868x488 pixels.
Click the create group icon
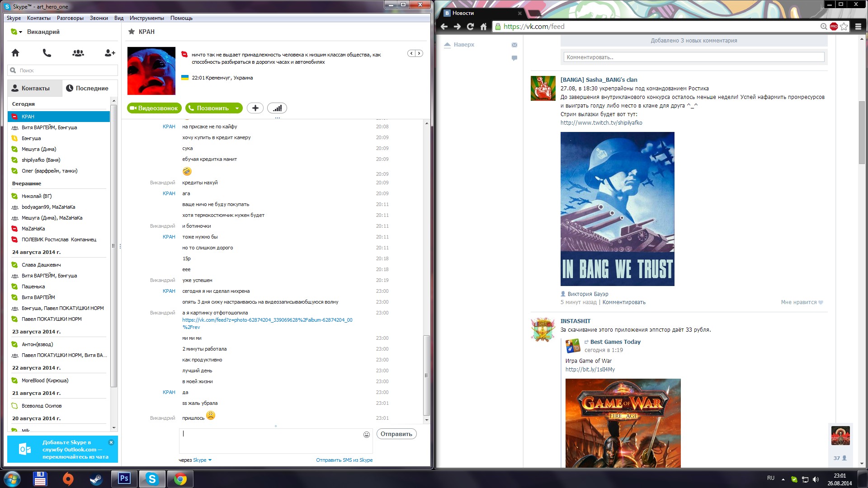pos(78,53)
